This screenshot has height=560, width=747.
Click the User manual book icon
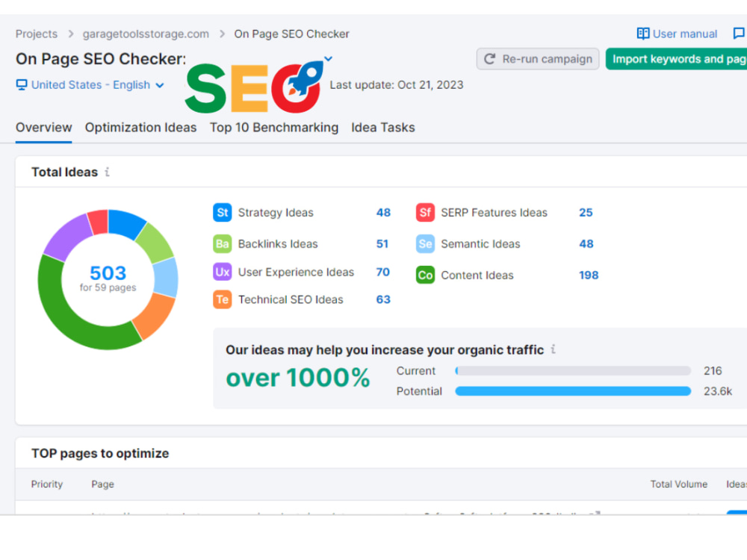point(642,34)
